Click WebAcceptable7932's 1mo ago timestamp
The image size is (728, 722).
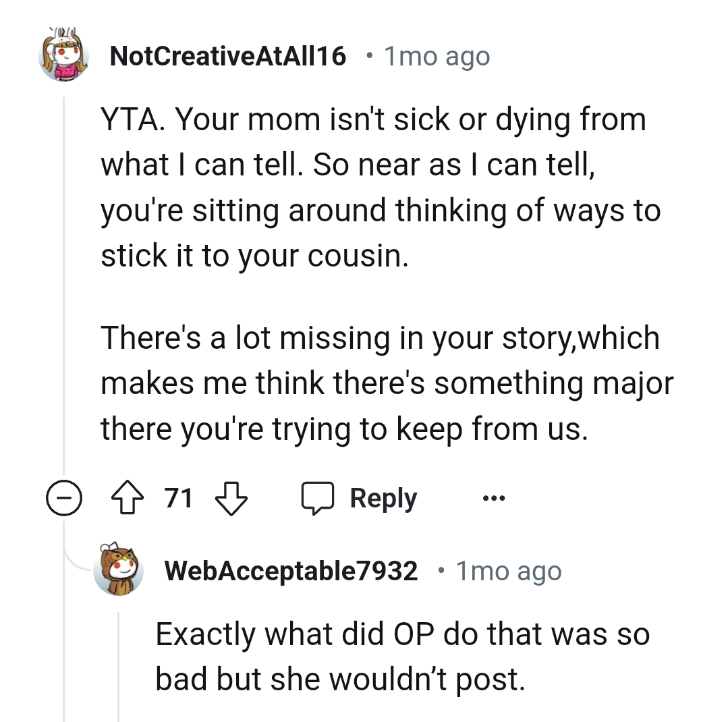[508, 571]
